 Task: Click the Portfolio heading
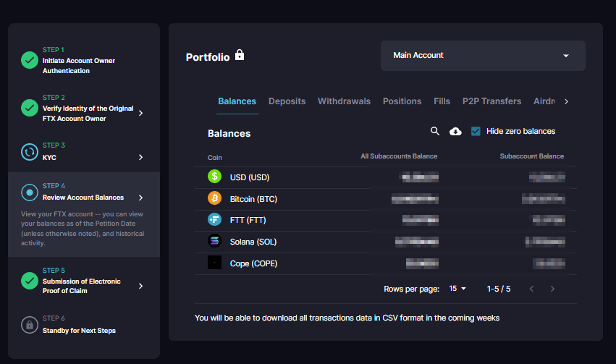(x=208, y=57)
